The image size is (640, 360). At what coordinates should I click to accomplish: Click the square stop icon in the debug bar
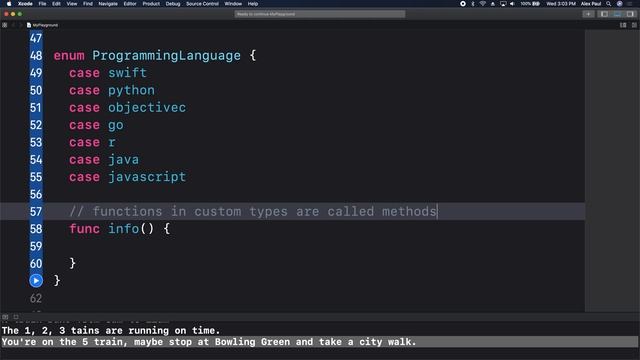point(16,317)
